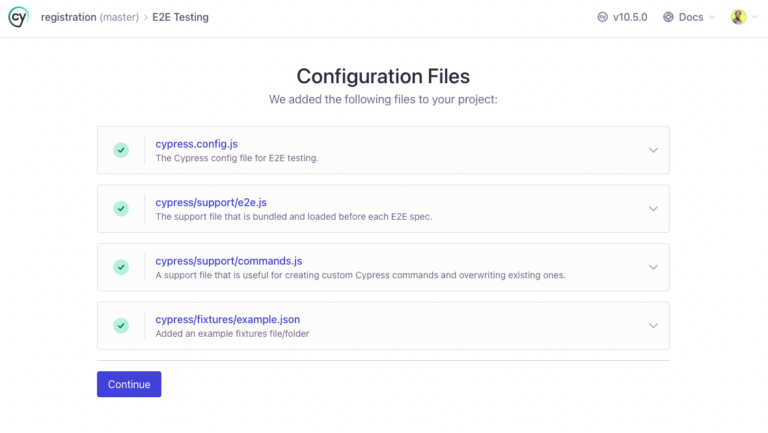Click the green checkmark beside commands.js
The image size is (768, 433).
[x=121, y=267]
